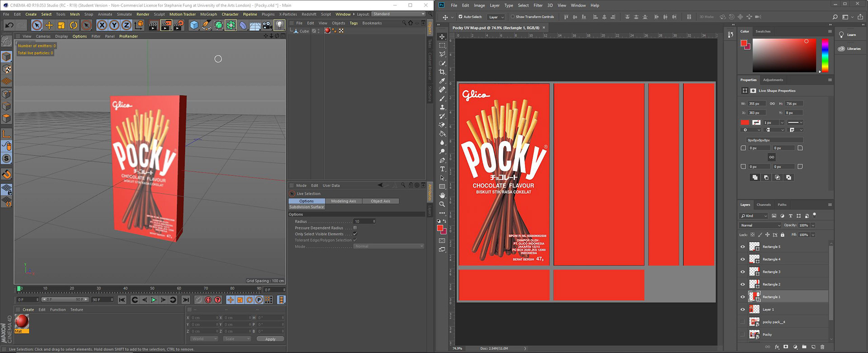Open the greyed Mode Normal dropdown

coord(389,246)
